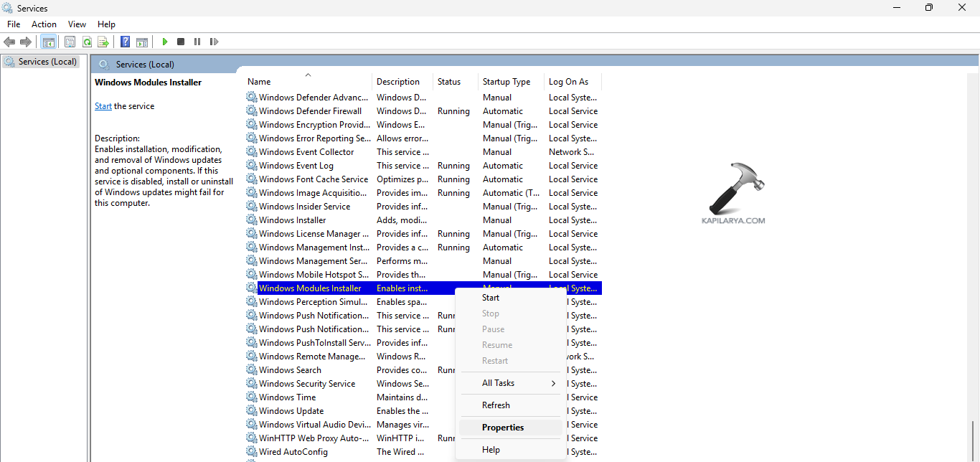
Task: Click the Export List toolbar icon
Action: point(103,42)
